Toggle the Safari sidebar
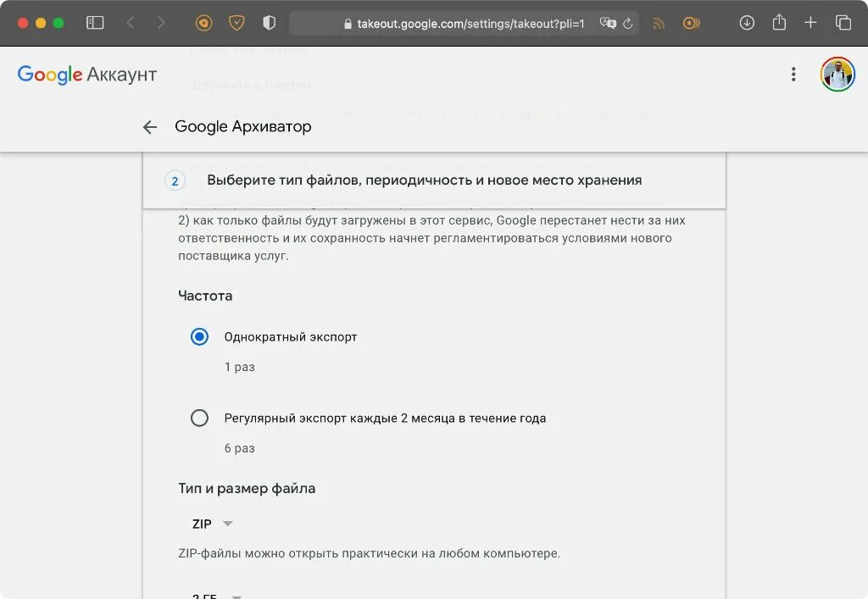This screenshot has width=868, height=599. (x=95, y=23)
